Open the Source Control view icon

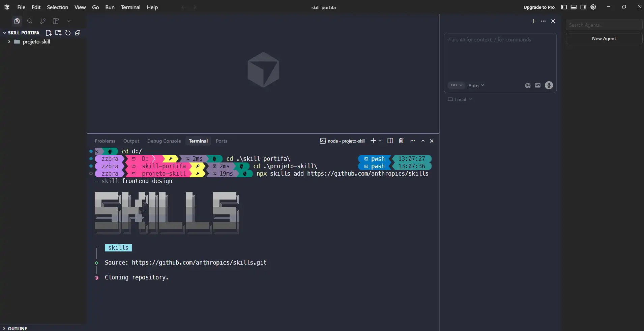point(43,21)
